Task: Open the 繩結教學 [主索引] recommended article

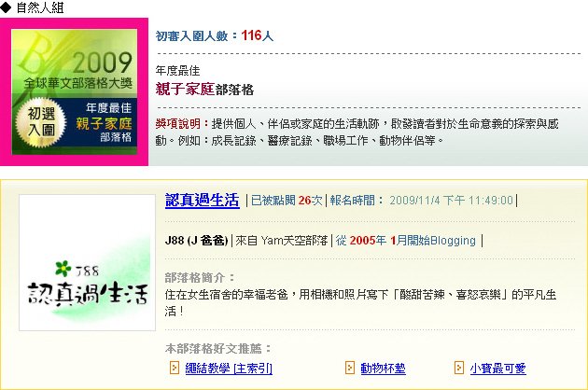Action: coord(229,369)
